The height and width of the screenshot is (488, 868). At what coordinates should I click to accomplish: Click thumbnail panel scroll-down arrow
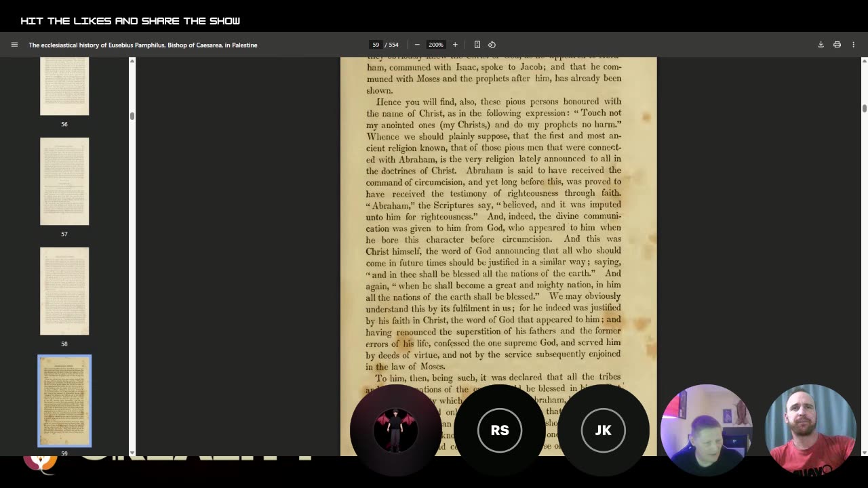[132, 453]
